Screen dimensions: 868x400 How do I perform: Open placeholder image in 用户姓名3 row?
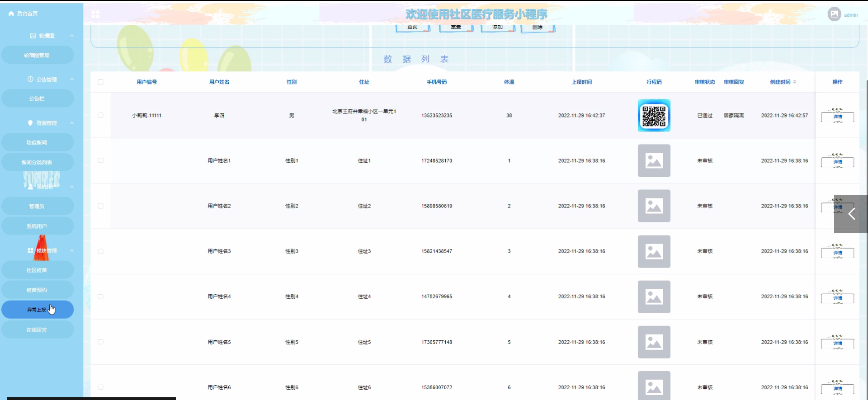pos(654,251)
